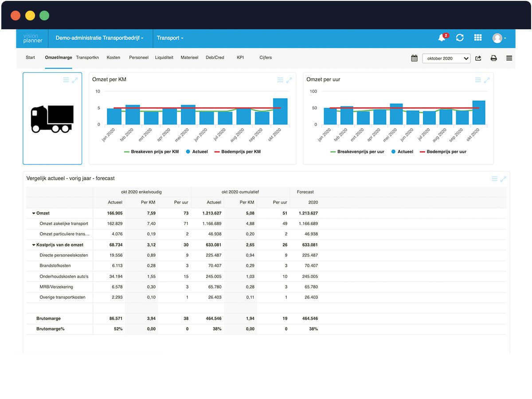The image size is (532, 399).
Task: Open the Personeel tab
Action: [x=139, y=58]
